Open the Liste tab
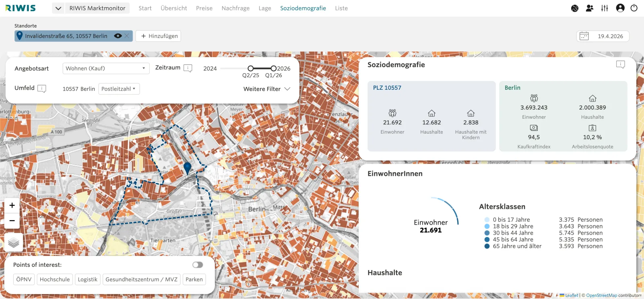 coord(341,8)
